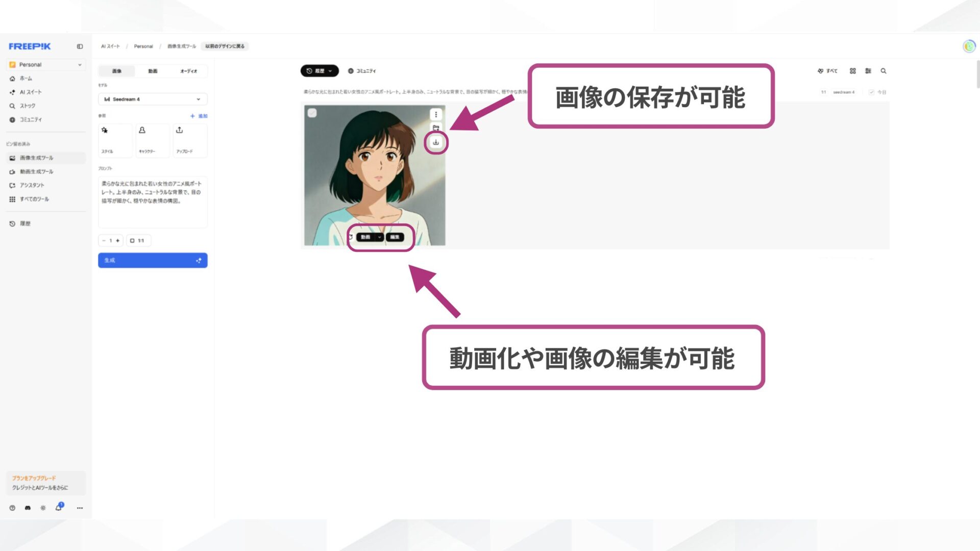Expand the 動画 button dropdown on the image
980x551 pixels.
pyautogui.click(x=379, y=237)
